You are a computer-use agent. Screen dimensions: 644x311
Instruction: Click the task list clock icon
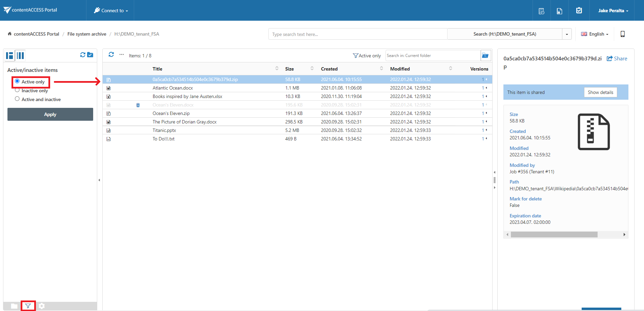[541, 11]
